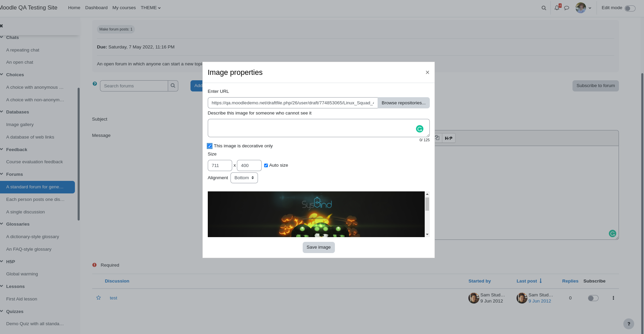Collapse the Quizzes section

(2, 311)
